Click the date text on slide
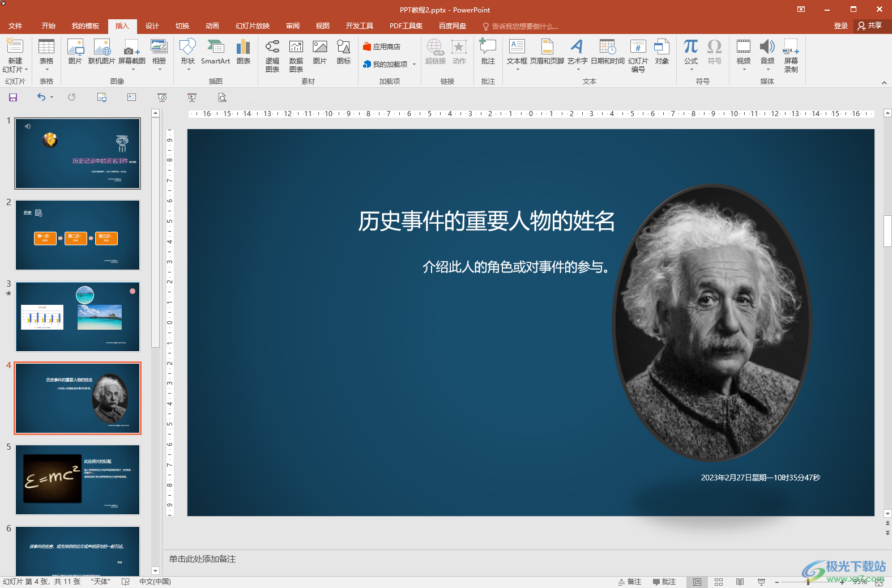Image resolution: width=892 pixels, height=588 pixels. pyautogui.click(x=761, y=478)
